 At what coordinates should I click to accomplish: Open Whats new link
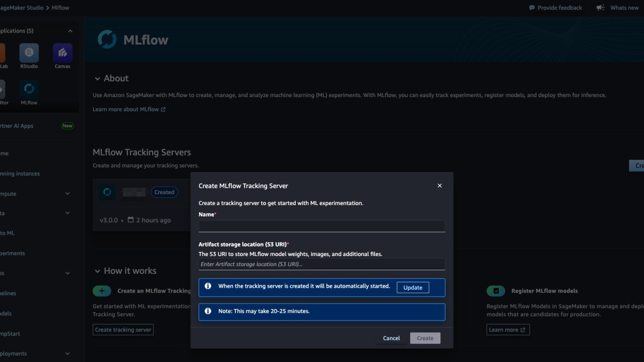click(624, 8)
